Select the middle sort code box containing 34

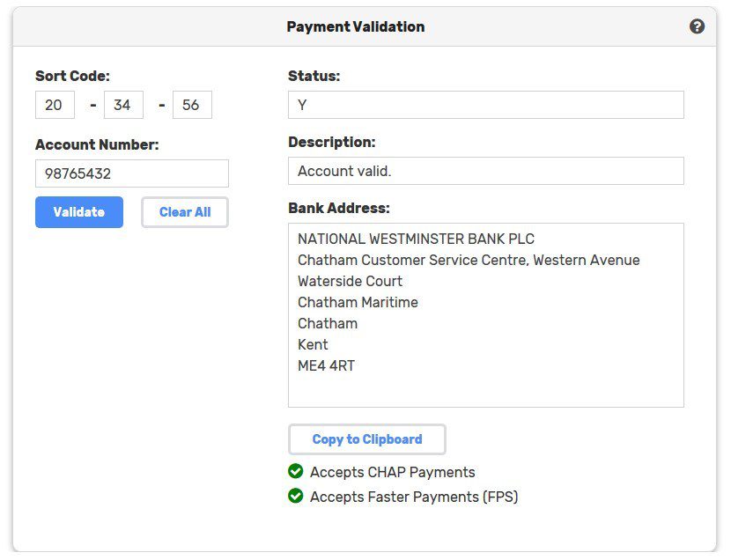123,105
